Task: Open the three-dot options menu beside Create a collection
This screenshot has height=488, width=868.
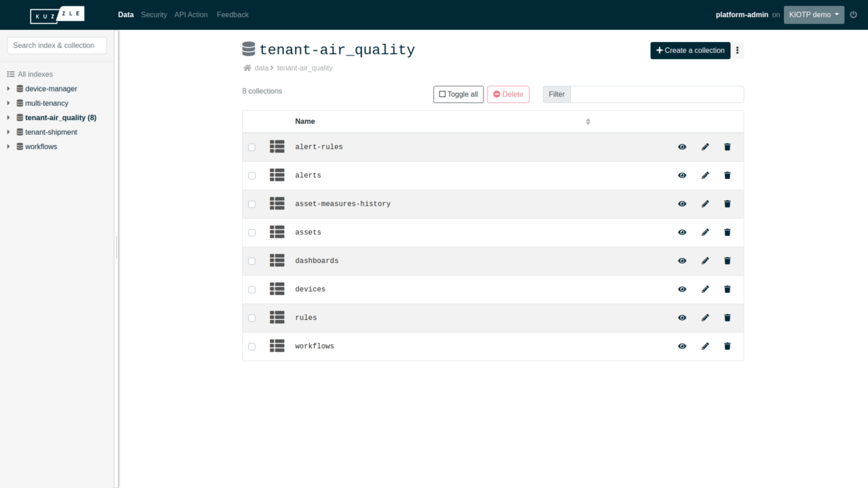Action: pyautogui.click(x=737, y=50)
